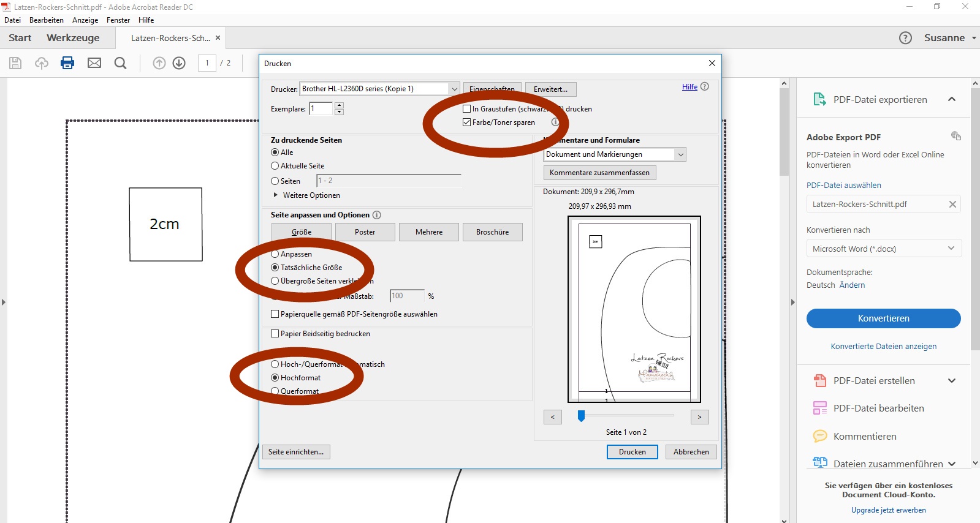The width and height of the screenshot is (980, 523).
Task: Close the Drucken dialog with the X
Action: [x=712, y=63]
